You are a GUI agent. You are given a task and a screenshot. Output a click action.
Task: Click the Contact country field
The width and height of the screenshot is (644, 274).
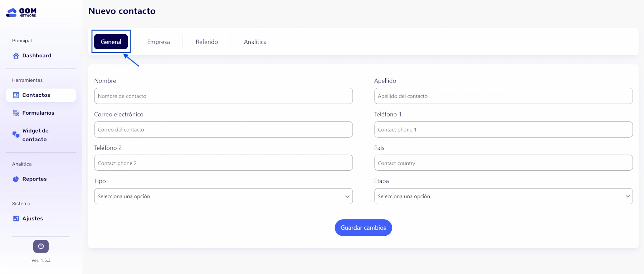pyautogui.click(x=503, y=163)
